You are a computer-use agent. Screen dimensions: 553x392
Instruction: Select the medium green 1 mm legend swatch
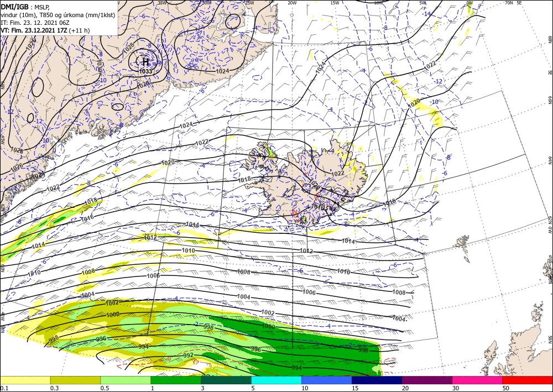click(176, 380)
